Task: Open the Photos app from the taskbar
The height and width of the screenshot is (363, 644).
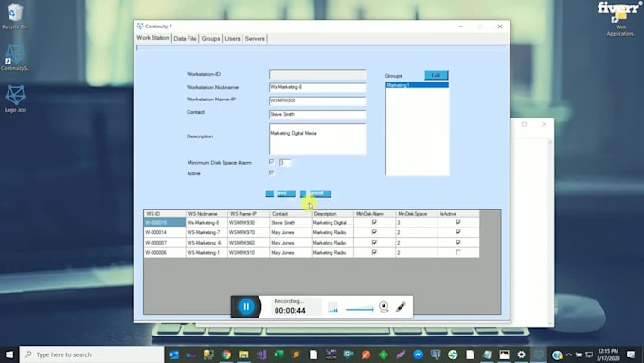Action: click(504, 354)
